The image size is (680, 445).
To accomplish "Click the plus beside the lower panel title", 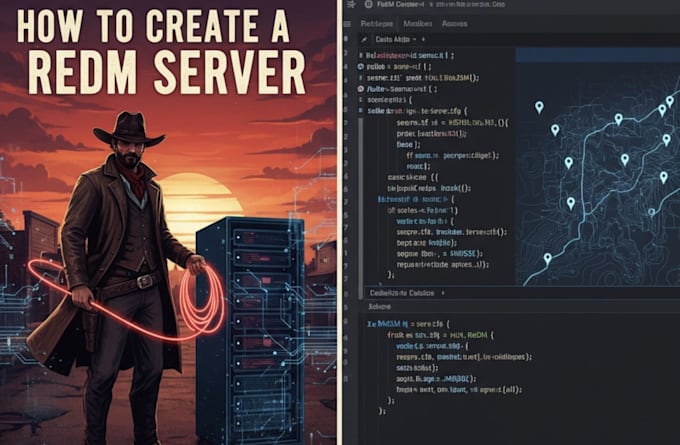I will 443,293.
